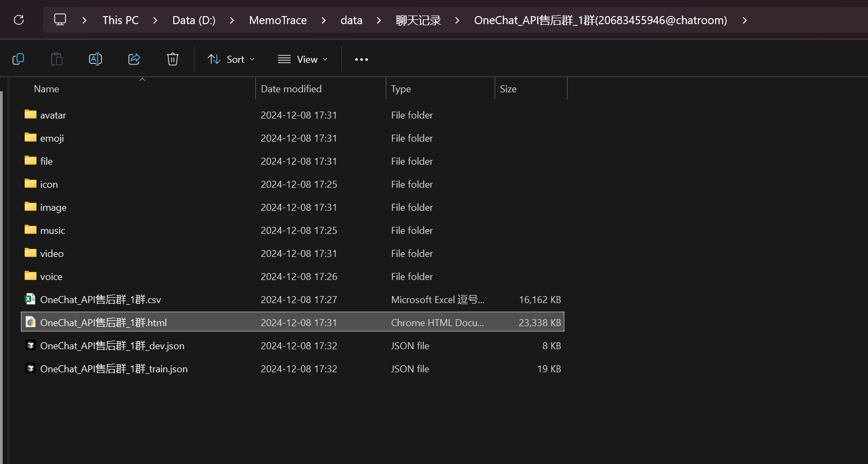This screenshot has width=868, height=464.
Task: Click the 8 KB size cell
Action: click(x=551, y=346)
